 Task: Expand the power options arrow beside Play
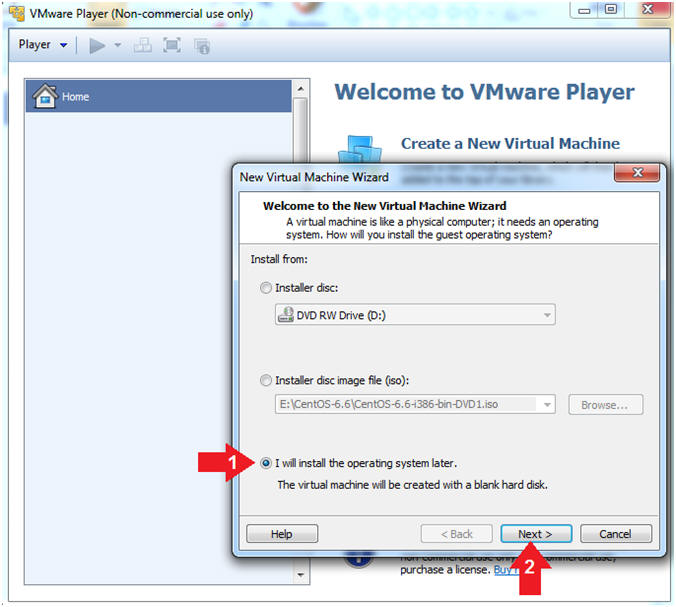(117, 45)
